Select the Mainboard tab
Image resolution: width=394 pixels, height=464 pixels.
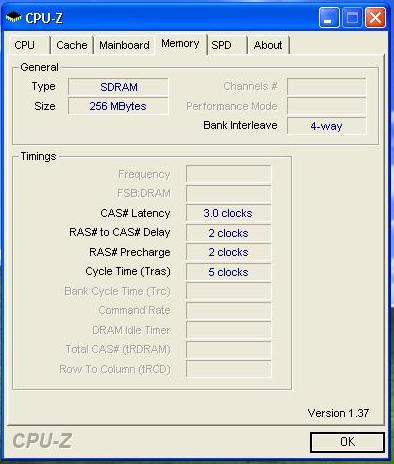click(124, 45)
